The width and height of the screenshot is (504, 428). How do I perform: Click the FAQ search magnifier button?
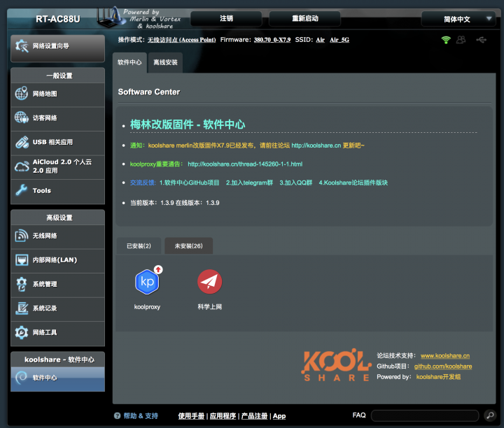coord(490,415)
